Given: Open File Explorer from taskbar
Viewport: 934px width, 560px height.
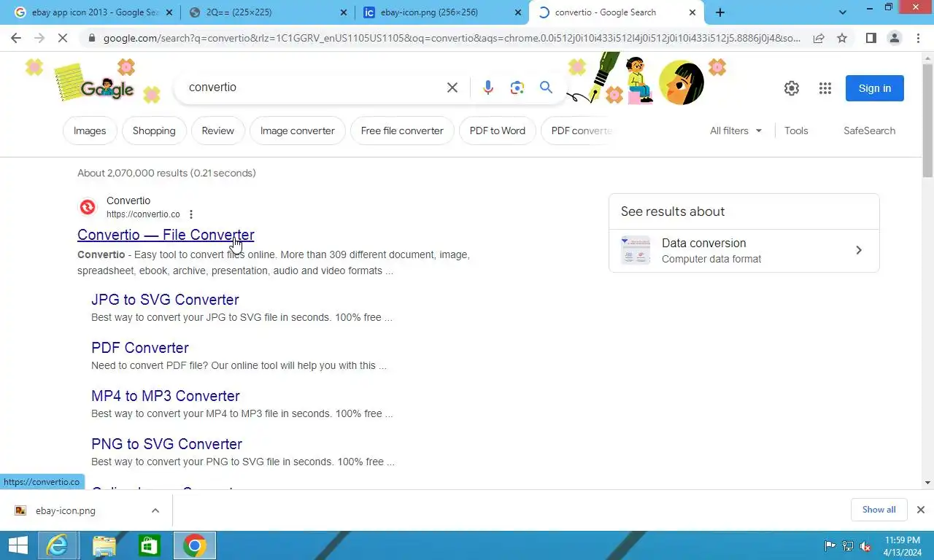Looking at the screenshot, I should coord(104,545).
